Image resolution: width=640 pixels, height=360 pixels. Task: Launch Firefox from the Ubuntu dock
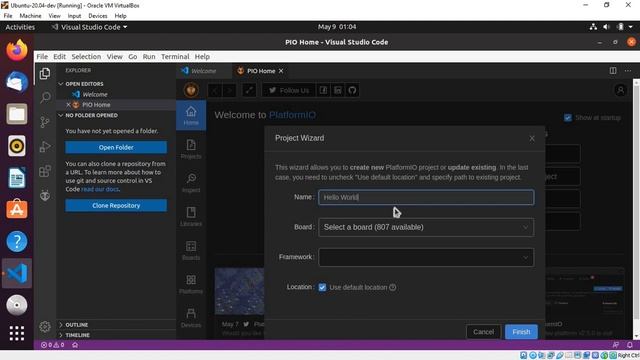[x=17, y=50]
